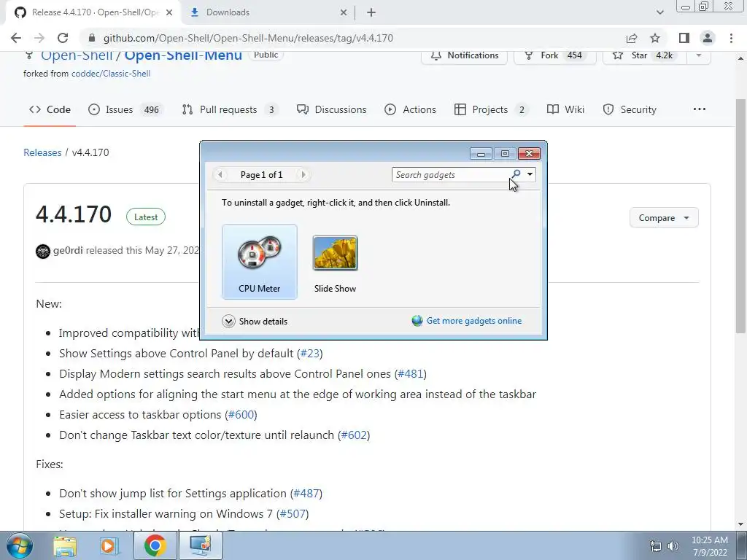The height and width of the screenshot is (560, 747).
Task: Go to previous gadgets page arrow
Action: [220, 175]
